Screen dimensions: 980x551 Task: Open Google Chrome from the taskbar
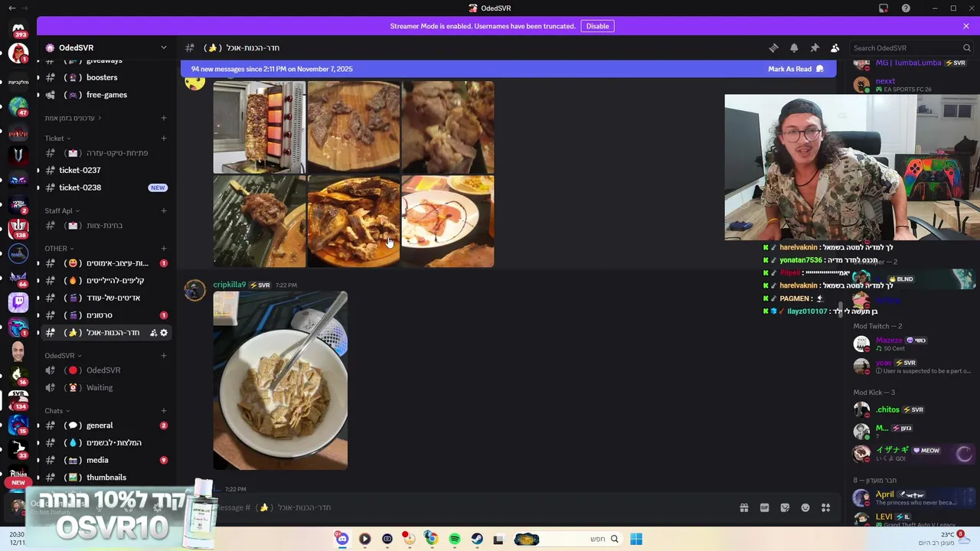coord(432,539)
